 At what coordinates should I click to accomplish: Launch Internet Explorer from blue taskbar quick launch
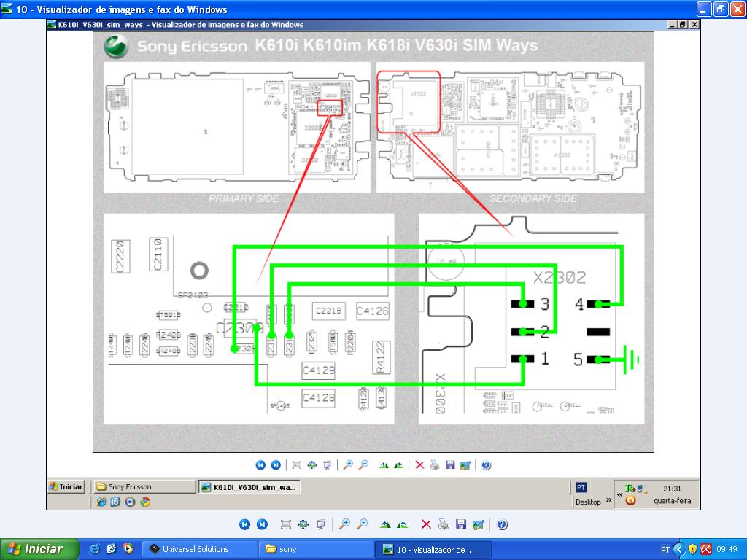click(x=94, y=549)
